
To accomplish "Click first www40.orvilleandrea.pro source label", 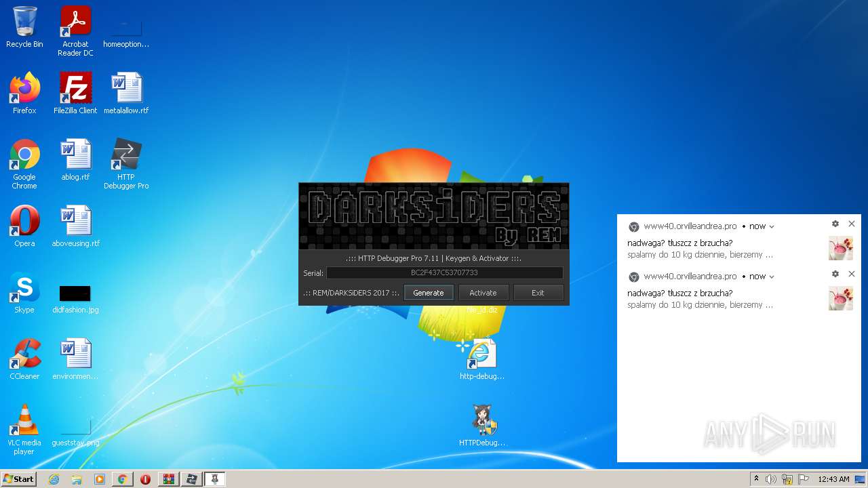I will [690, 226].
